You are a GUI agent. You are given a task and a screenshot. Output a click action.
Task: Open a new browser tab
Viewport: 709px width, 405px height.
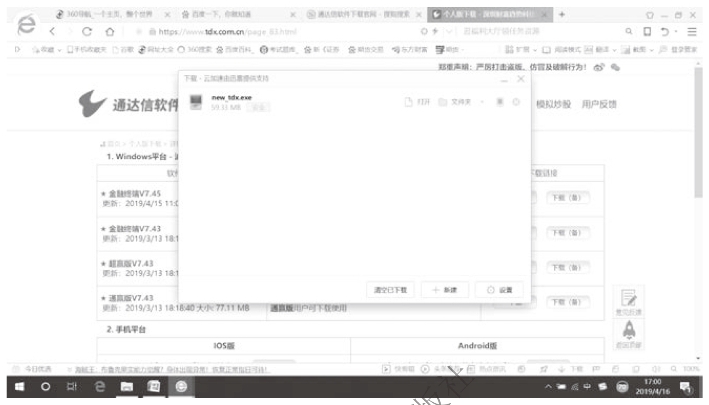pyautogui.click(x=562, y=14)
